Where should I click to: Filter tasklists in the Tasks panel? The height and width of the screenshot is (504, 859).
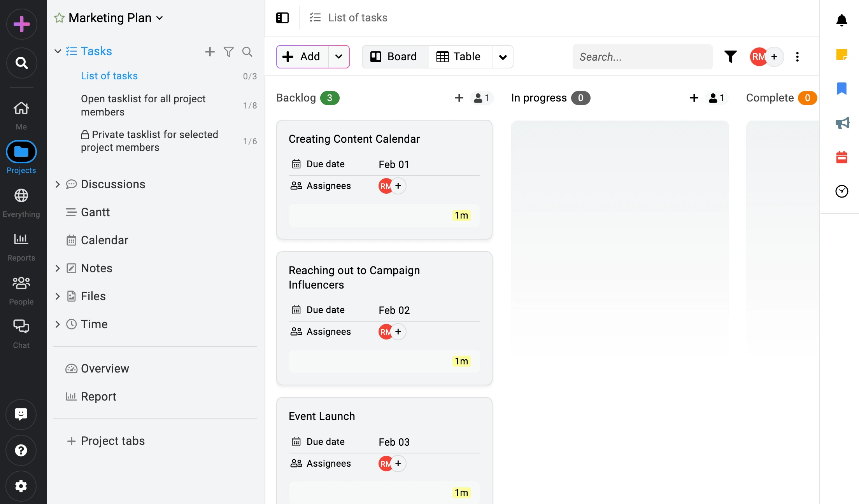[x=229, y=52]
